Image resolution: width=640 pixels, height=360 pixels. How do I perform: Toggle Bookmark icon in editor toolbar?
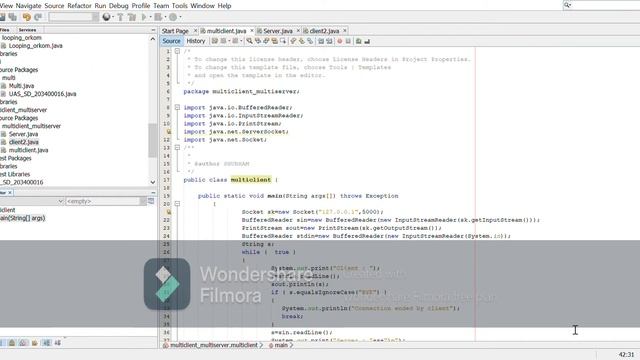click(x=310, y=41)
